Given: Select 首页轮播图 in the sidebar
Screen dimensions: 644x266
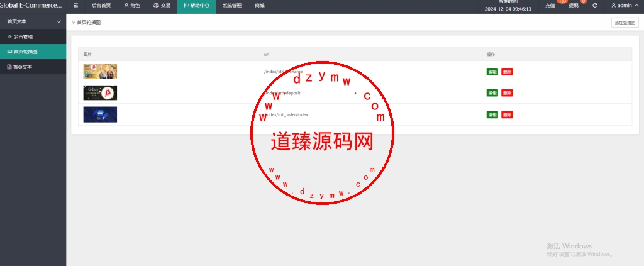Looking at the screenshot, I should pos(33,52).
